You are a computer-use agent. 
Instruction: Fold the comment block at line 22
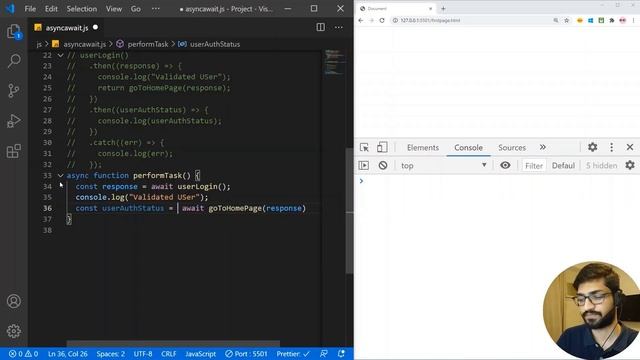click(60, 55)
